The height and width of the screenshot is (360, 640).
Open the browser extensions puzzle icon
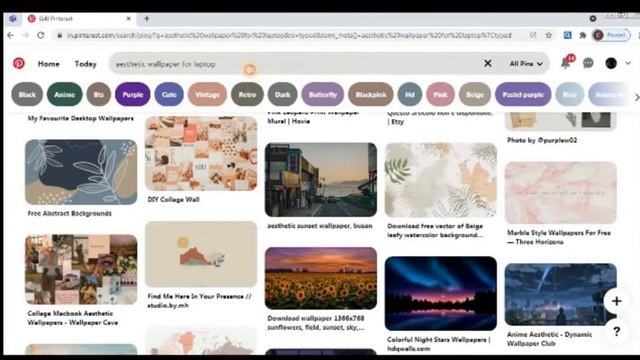tap(583, 36)
